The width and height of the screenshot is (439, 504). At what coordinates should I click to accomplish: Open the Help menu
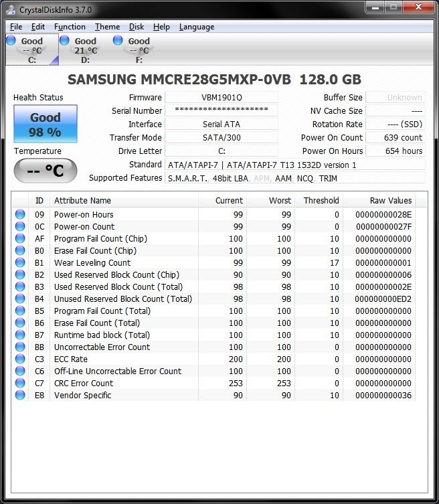tap(161, 27)
